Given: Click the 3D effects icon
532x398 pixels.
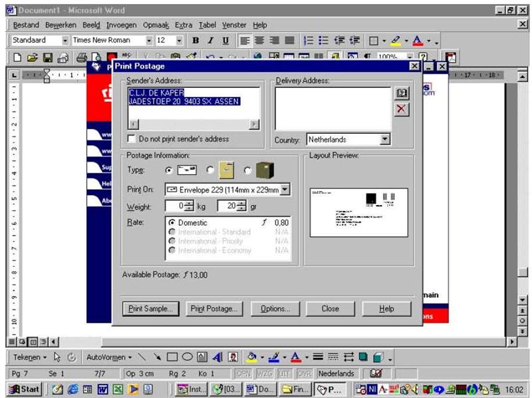Looking at the screenshot, I should (378, 357).
